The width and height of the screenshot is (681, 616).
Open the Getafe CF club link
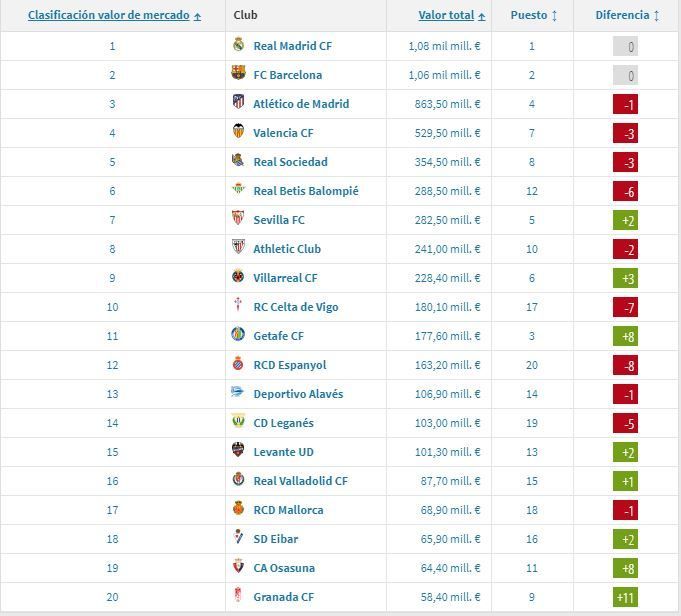click(x=278, y=336)
